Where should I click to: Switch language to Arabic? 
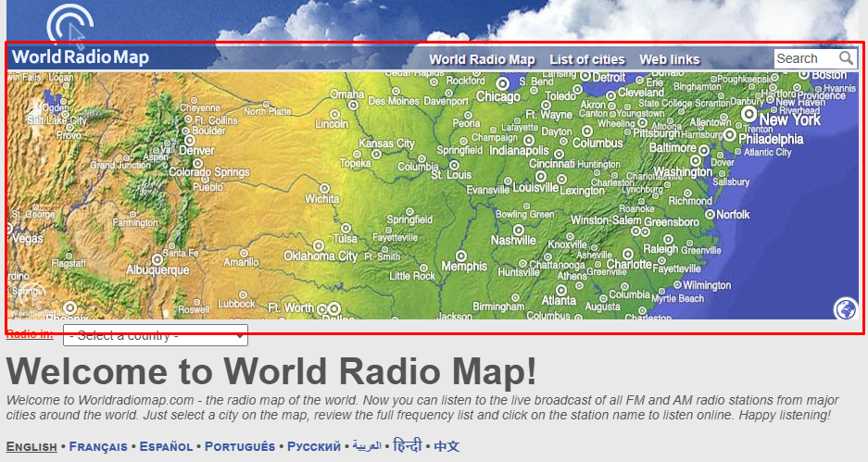367,446
